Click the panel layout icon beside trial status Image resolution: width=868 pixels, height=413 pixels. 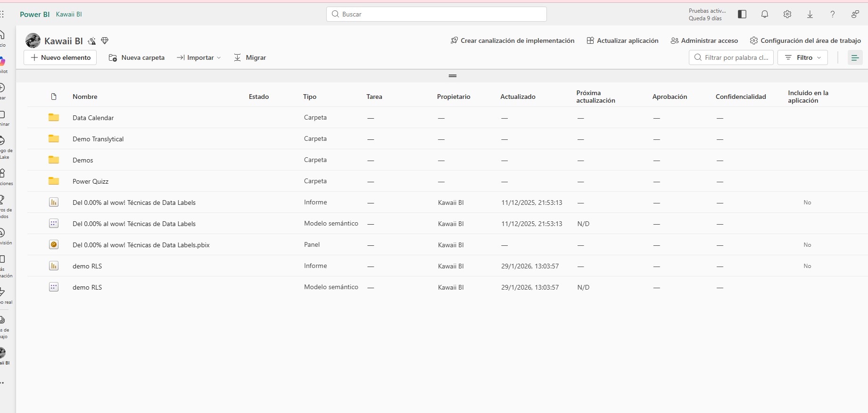pyautogui.click(x=742, y=14)
